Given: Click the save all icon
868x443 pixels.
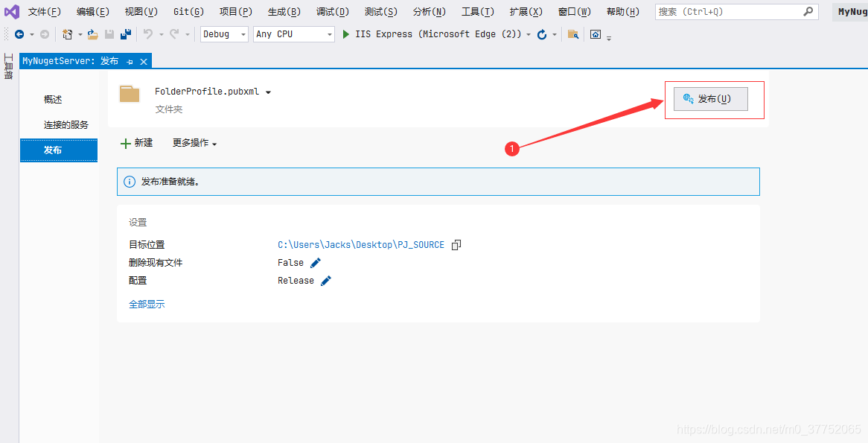Looking at the screenshot, I should point(126,34).
